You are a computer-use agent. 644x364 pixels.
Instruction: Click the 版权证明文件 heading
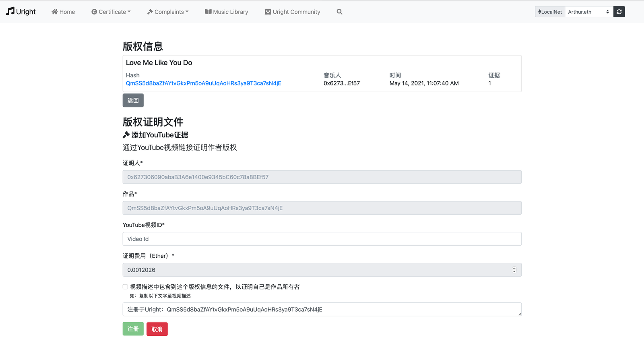pos(153,122)
